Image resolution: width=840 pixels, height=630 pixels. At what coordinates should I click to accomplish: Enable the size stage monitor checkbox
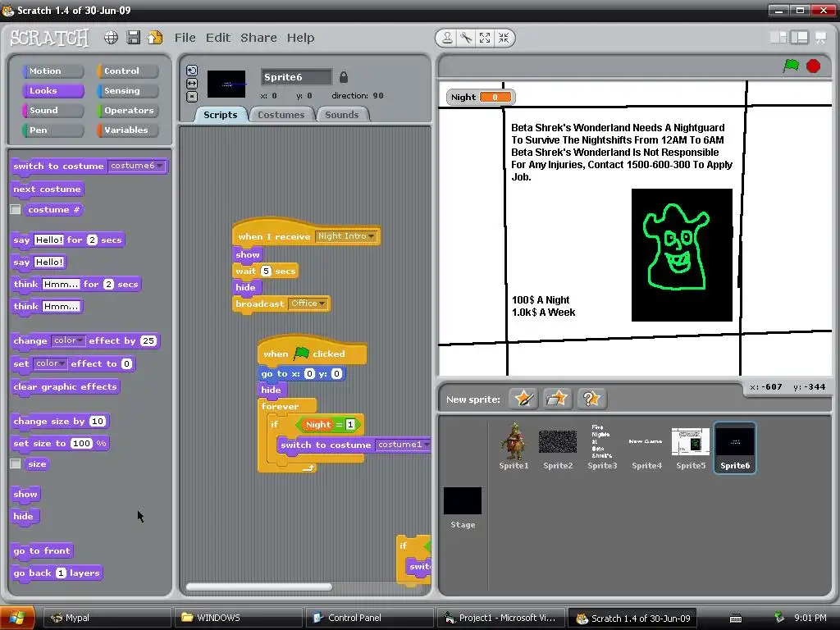coord(16,464)
